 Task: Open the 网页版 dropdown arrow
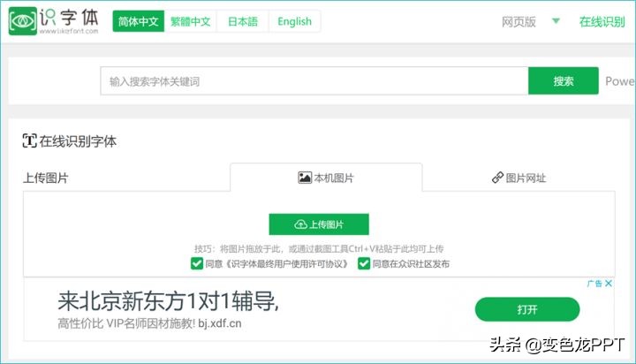(556, 21)
